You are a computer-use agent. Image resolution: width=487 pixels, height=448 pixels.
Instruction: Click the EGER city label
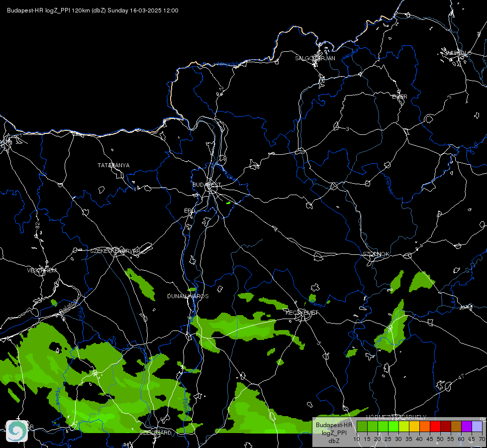point(399,97)
